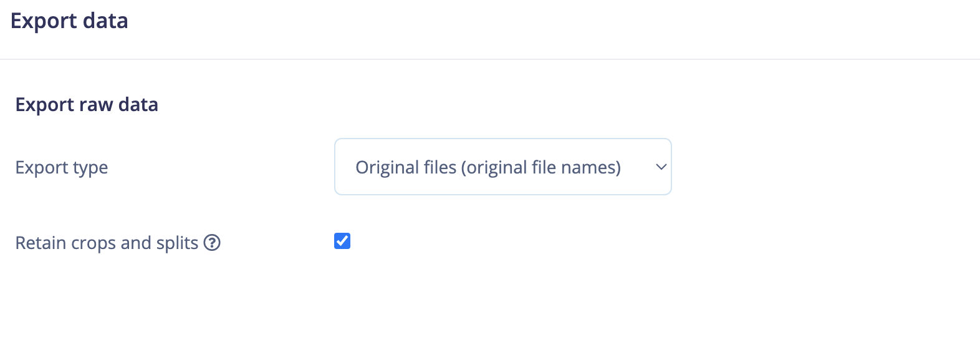Click the circled question mark help icon
The width and height of the screenshot is (980, 337).
[212, 242]
